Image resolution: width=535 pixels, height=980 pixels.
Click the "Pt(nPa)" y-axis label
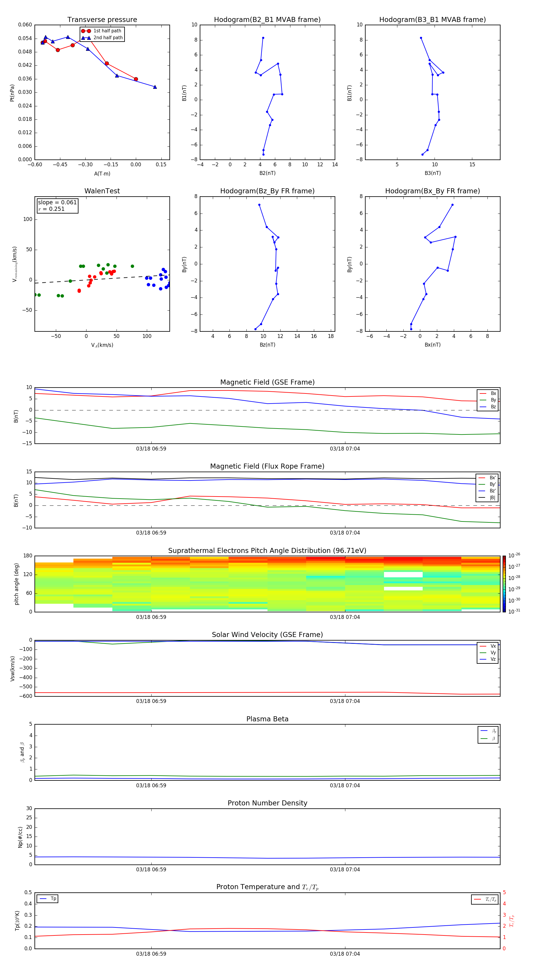tap(12, 92)
